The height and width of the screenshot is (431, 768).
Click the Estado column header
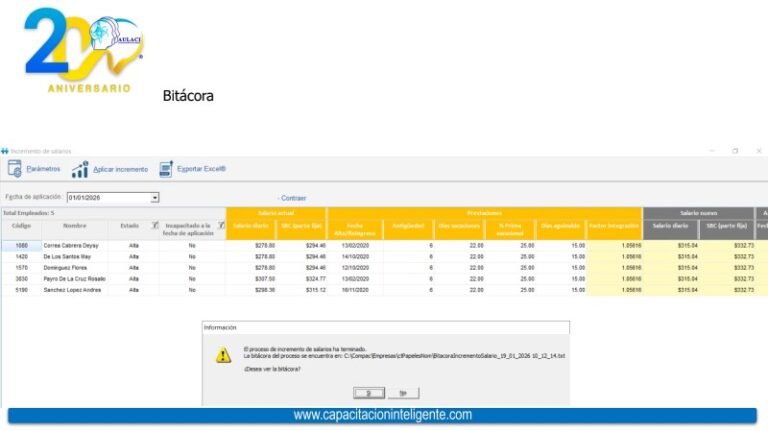[x=130, y=226]
